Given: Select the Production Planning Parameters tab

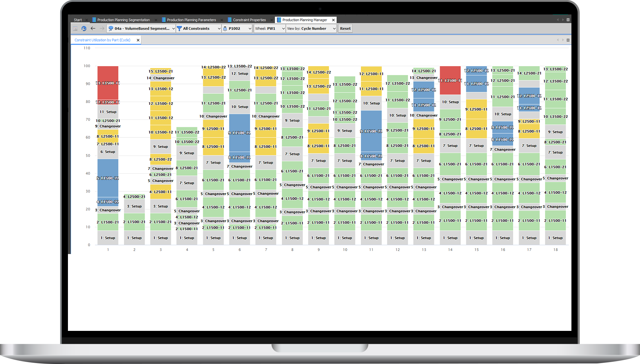Looking at the screenshot, I should (192, 20).
